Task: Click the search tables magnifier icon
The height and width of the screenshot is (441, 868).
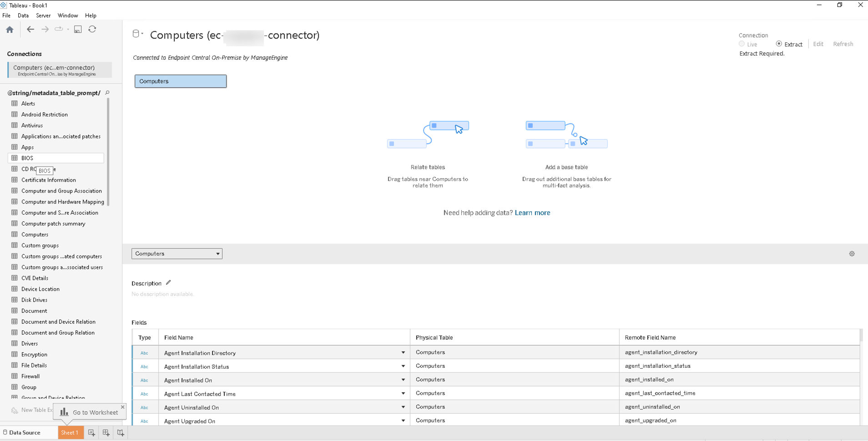Action: [107, 93]
